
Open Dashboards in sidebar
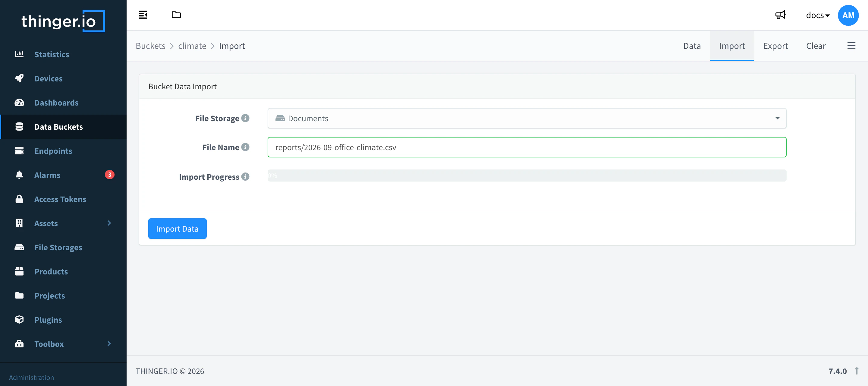(63, 103)
